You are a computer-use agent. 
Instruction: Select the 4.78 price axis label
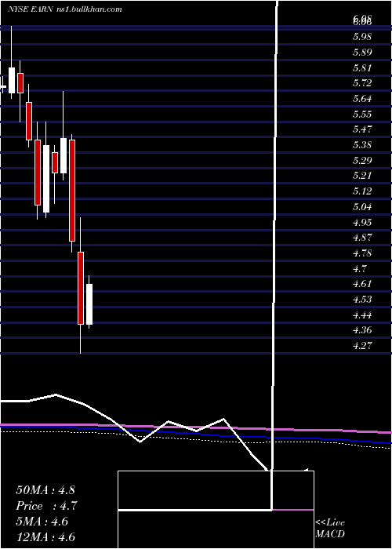pyautogui.click(x=362, y=253)
